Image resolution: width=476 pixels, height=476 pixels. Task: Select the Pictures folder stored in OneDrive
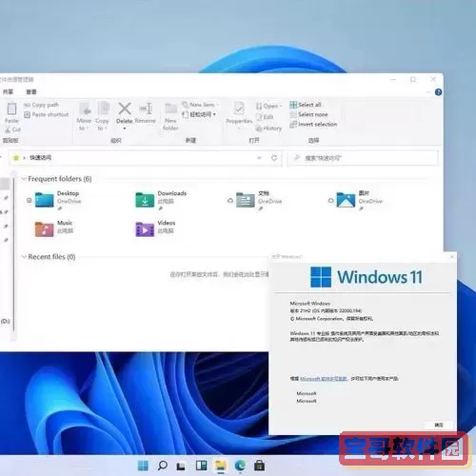point(346,200)
